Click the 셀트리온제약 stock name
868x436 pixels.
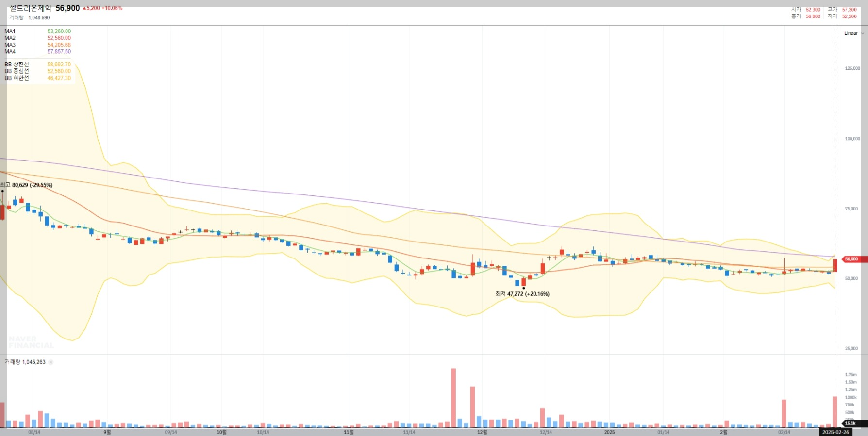click(31, 8)
